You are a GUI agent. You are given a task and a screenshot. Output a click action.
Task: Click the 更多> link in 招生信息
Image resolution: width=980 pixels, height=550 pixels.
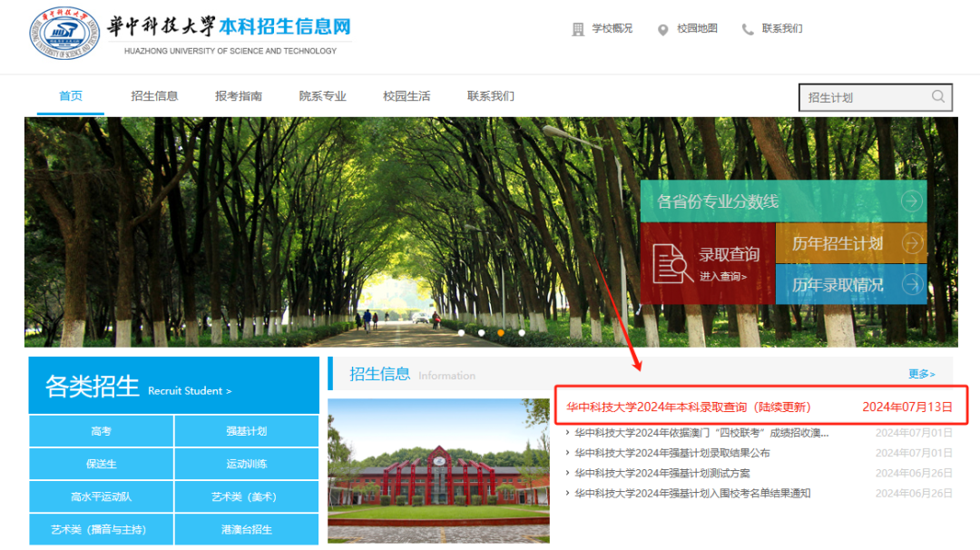[922, 374]
